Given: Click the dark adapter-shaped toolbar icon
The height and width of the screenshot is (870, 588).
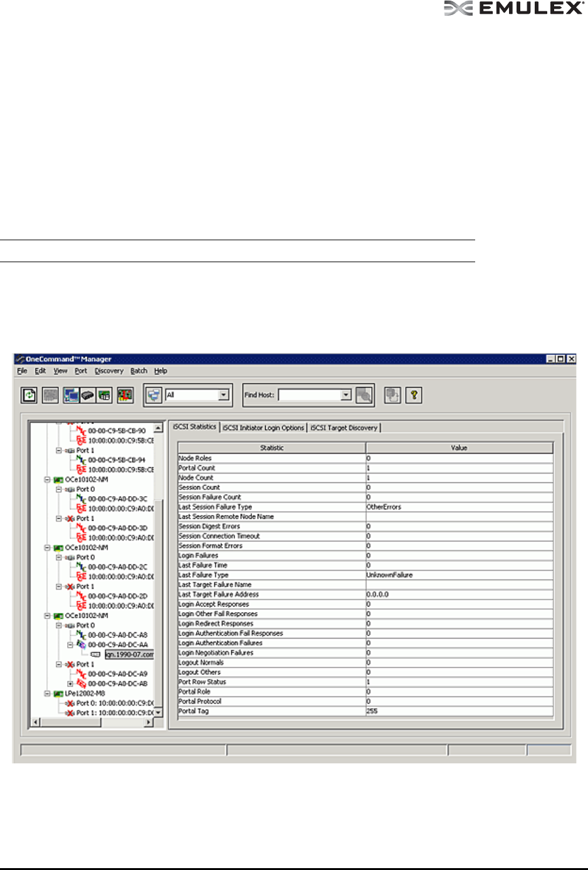Looking at the screenshot, I should click(88, 395).
